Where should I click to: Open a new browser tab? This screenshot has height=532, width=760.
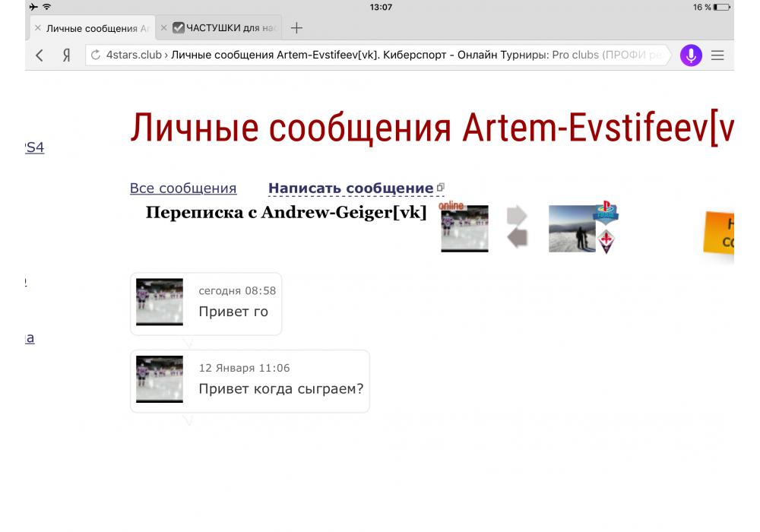point(296,28)
